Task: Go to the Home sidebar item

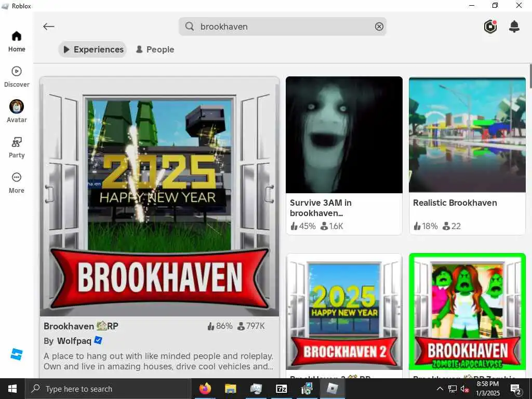Action: [17, 42]
